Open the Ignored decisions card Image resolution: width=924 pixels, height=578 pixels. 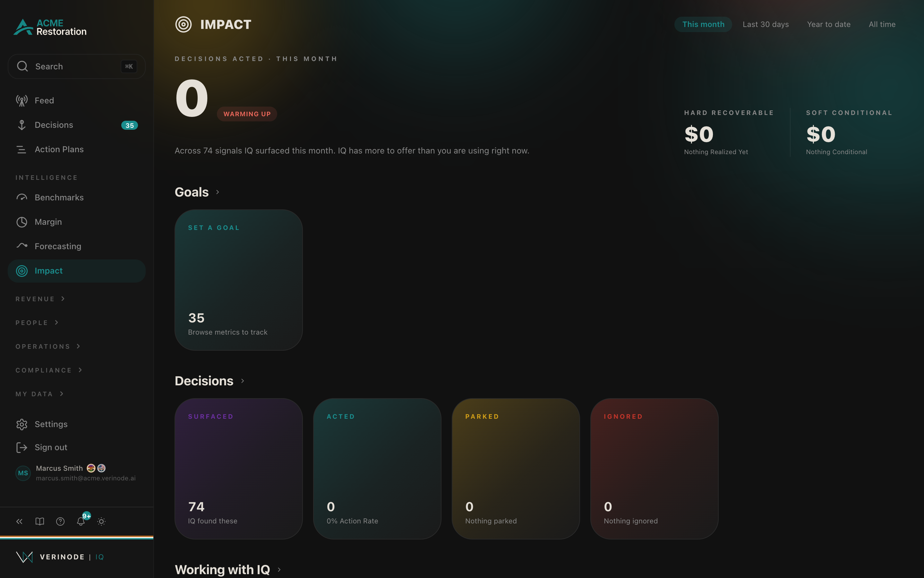654,469
